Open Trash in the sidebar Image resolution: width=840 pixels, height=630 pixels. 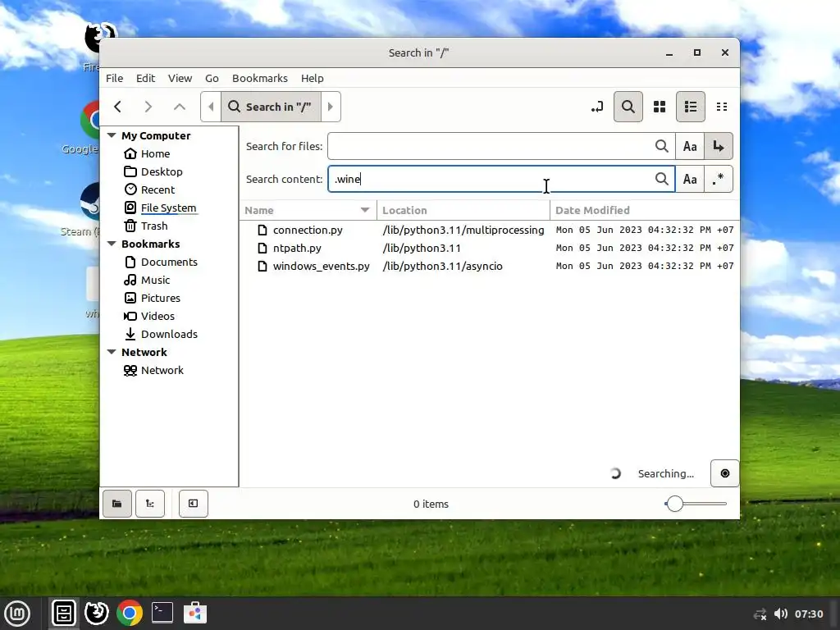(x=154, y=226)
